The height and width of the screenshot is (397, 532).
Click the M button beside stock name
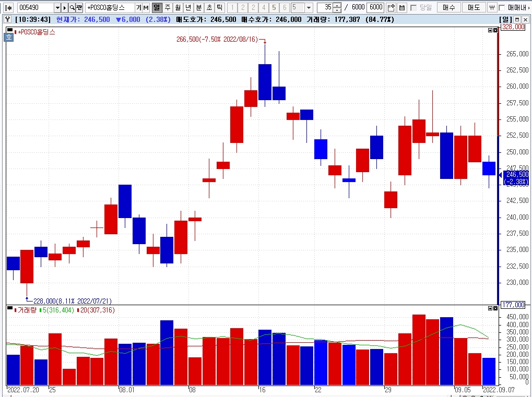pos(146,7)
